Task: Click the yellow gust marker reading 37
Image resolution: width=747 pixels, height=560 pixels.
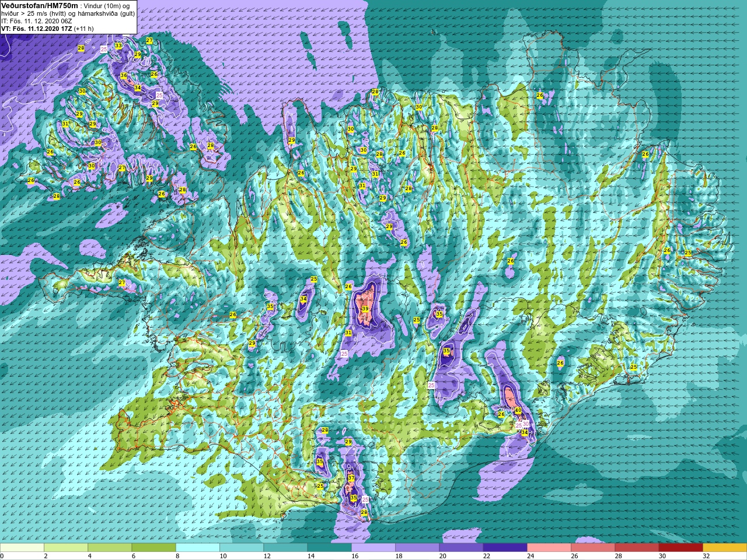Action: coord(351,478)
